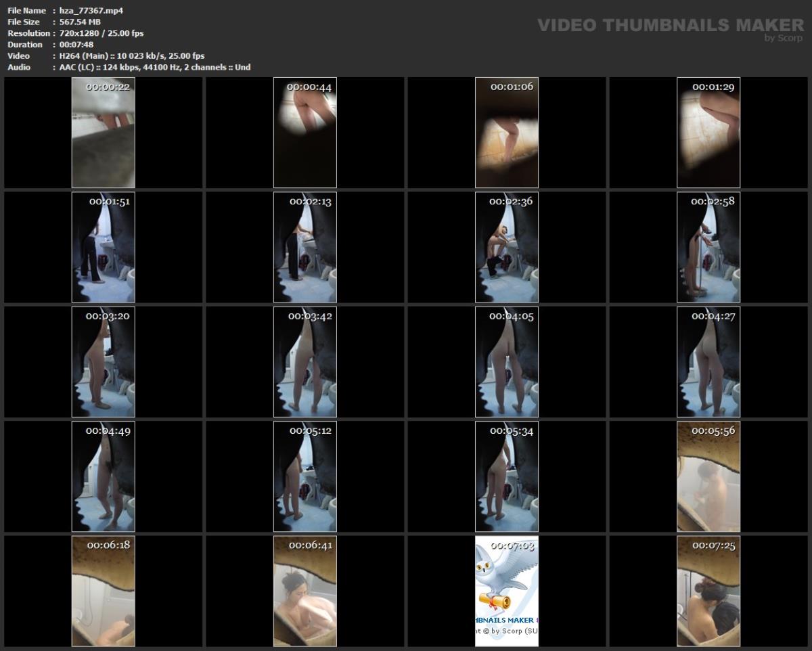Open the thumbnail at timestamp 00:06:41

coord(305,591)
